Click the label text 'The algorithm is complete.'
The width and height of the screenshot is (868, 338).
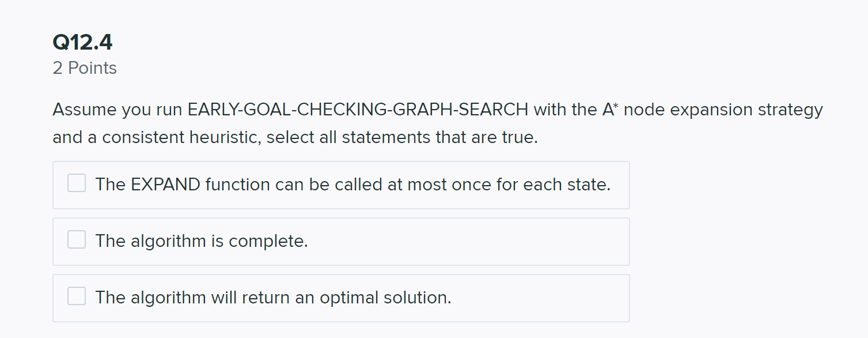click(x=202, y=241)
